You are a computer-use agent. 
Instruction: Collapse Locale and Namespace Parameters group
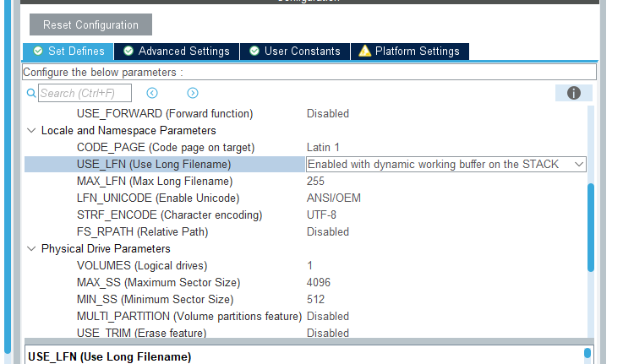click(x=32, y=131)
